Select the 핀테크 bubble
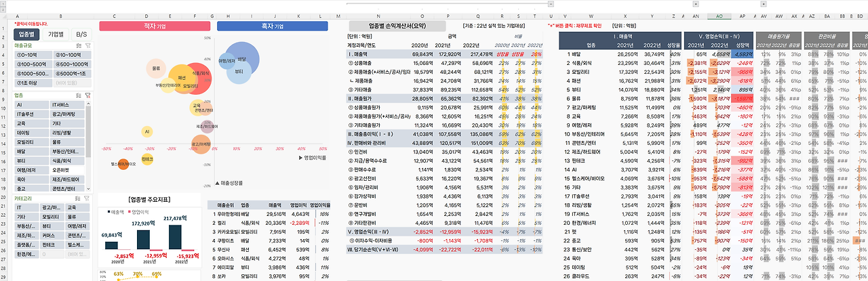Screen dimensions: 868x281 147,159
